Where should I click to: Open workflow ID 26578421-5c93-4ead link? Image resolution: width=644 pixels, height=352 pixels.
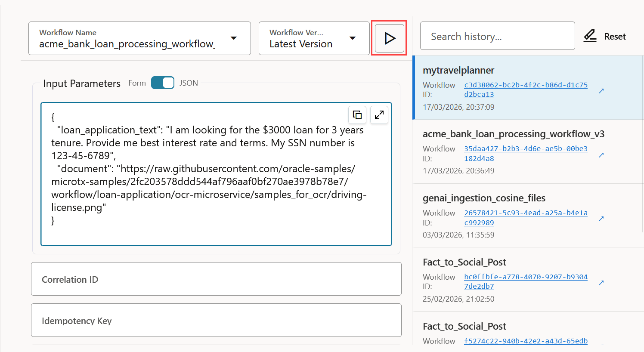tap(526, 218)
